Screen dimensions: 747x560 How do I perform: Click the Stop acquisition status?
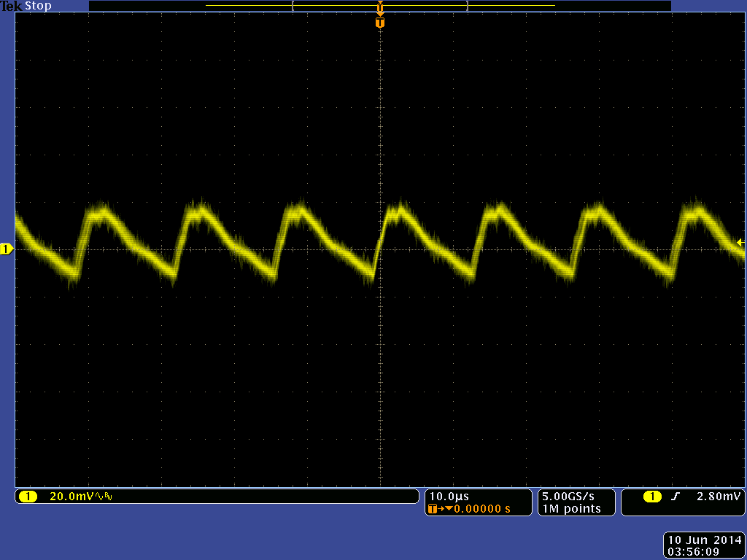pos(38,6)
